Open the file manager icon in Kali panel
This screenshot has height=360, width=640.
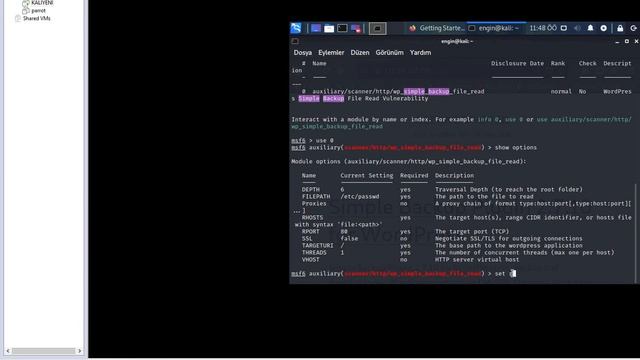[329, 28]
